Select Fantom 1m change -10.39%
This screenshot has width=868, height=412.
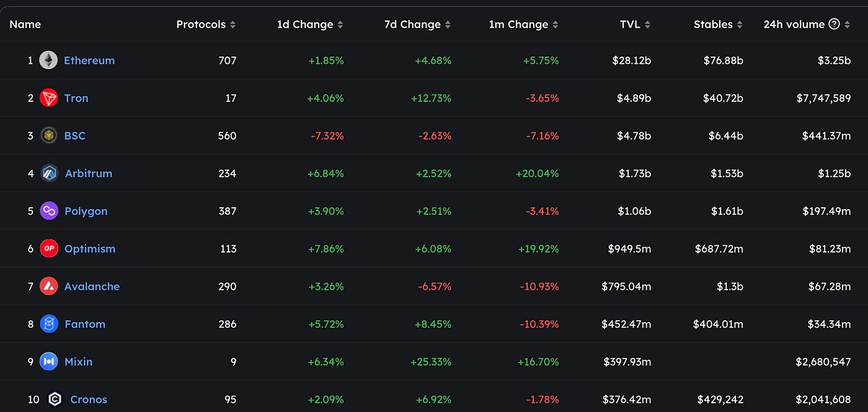pyautogui.click(x=539, y=324)
